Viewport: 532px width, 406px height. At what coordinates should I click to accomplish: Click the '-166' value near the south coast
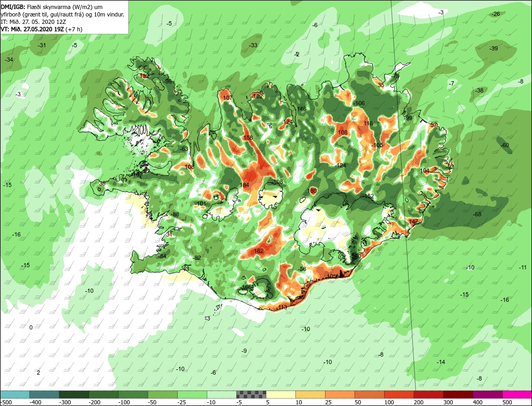246,287
